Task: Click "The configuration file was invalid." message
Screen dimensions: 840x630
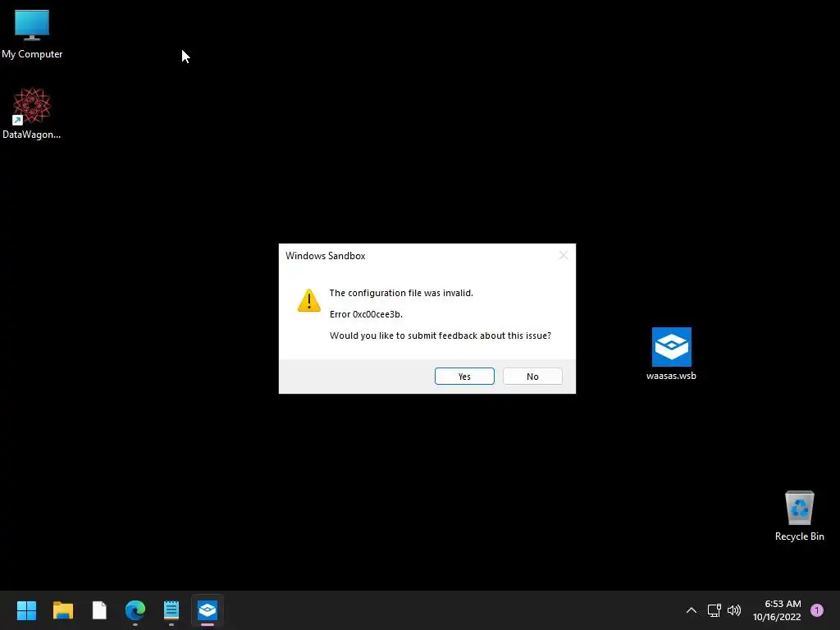Action: [401, 293]
